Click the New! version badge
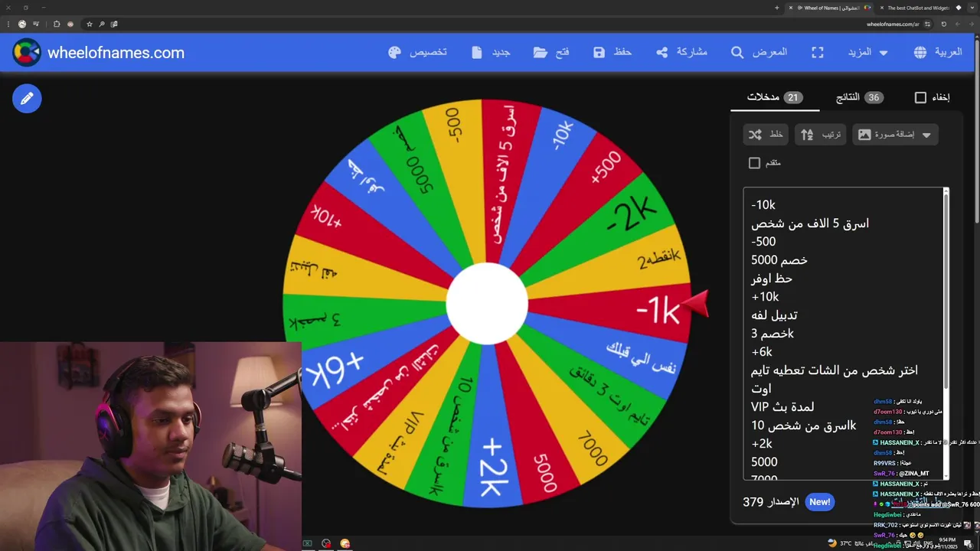Viewport: 980px width, 551px height. point(819,502)
